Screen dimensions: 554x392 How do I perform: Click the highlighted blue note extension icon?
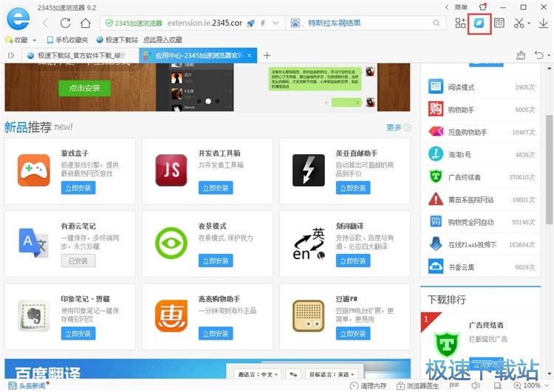click(479, 24)
